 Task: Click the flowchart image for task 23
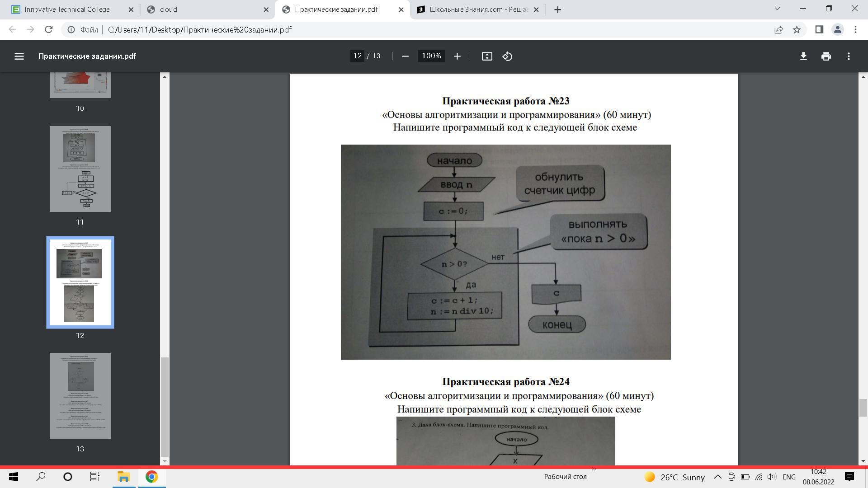[x=505, y=252]
